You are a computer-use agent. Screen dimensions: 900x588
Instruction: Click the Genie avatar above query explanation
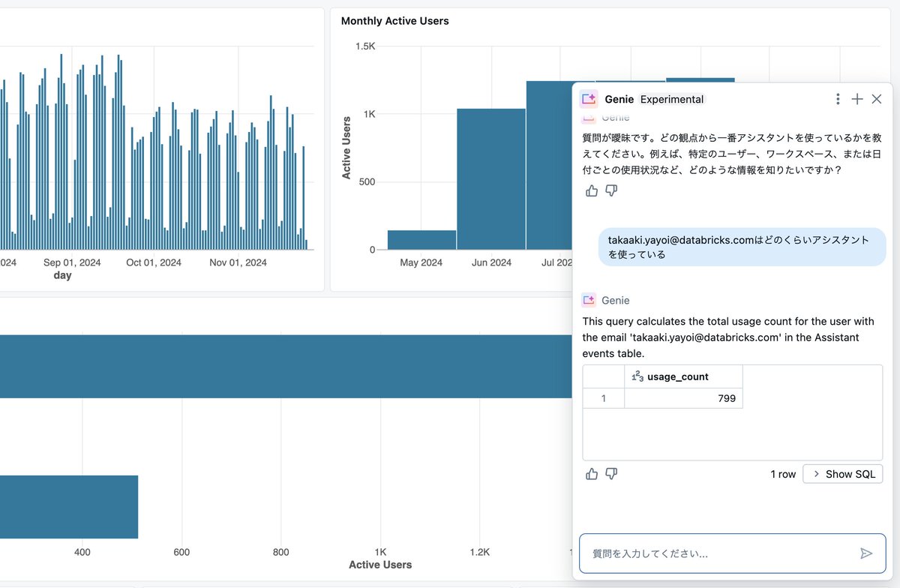point(589,300)
